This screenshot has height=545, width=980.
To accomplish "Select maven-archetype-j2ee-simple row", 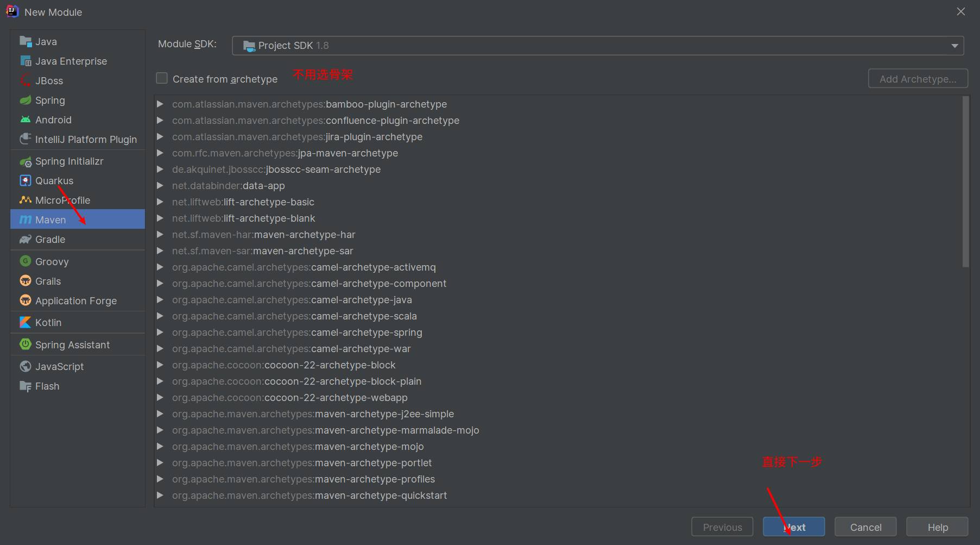I will tap(558, 414).
